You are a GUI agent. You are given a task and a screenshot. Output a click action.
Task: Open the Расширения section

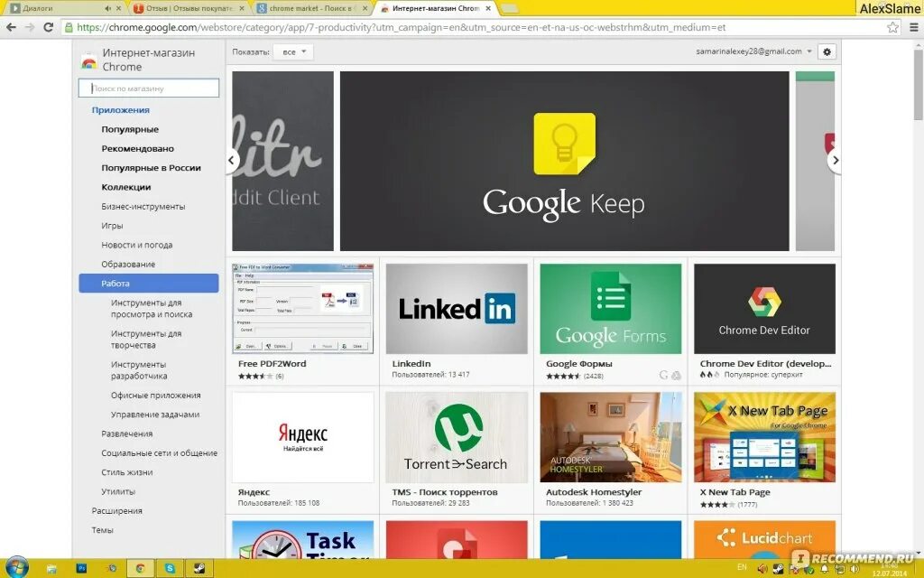click(x=116, y=511)
